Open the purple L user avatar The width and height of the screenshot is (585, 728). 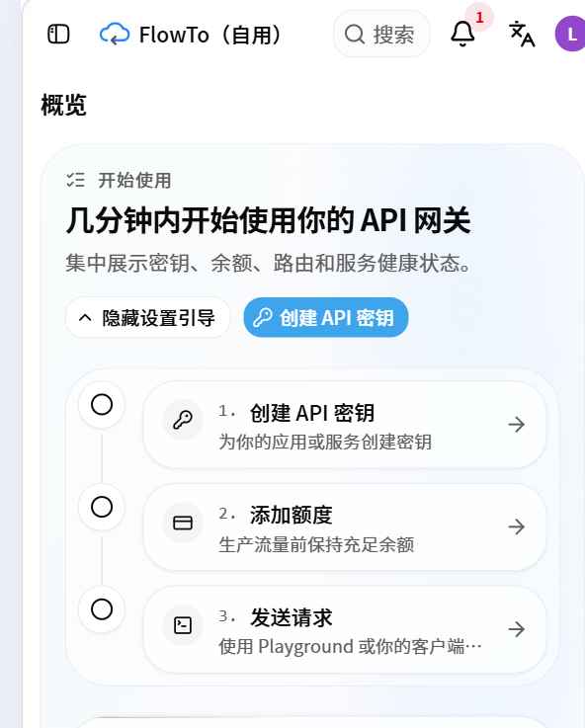[571, 34]
